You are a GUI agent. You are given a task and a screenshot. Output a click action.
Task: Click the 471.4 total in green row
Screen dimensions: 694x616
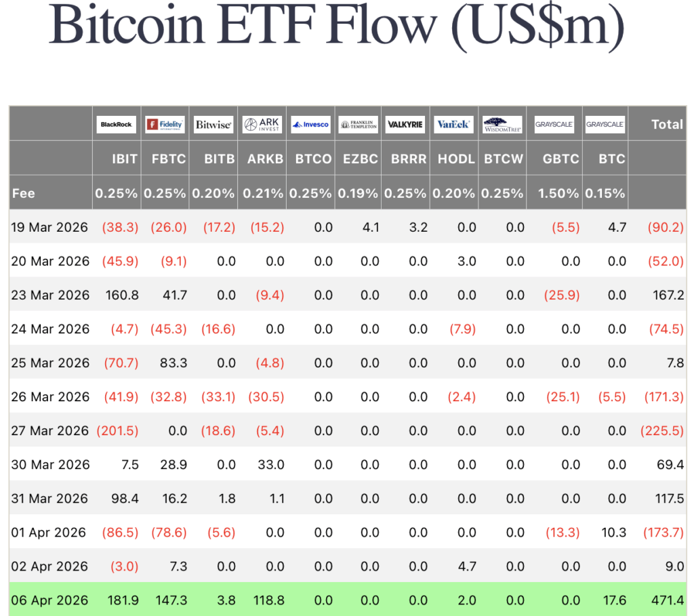pos(668,600)
